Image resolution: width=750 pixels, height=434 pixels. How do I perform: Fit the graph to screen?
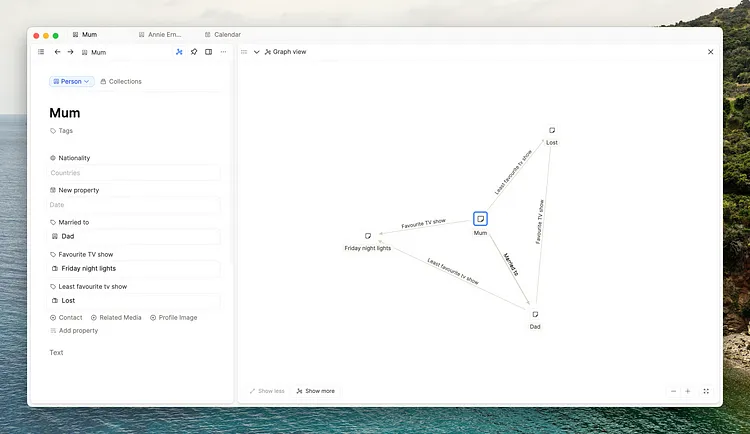706,391
